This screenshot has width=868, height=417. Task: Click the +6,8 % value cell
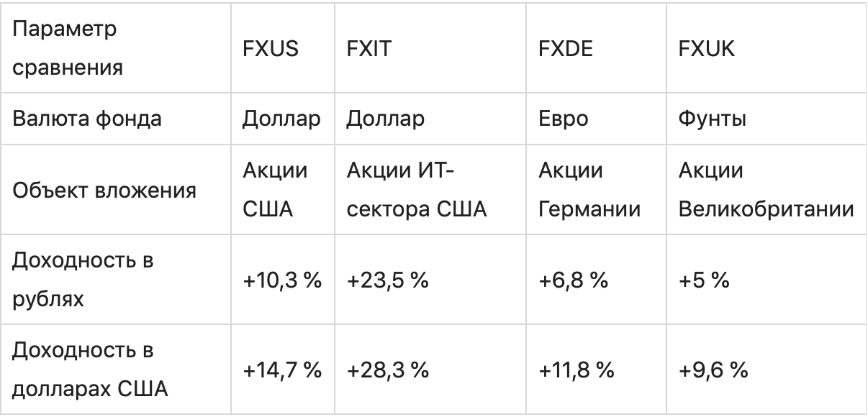[573, 280]
